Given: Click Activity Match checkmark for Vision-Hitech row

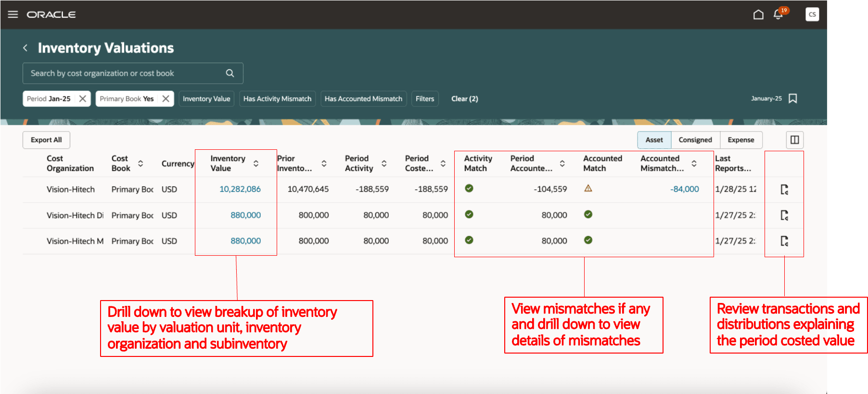Looking at the screenshot, I should 469,188.
